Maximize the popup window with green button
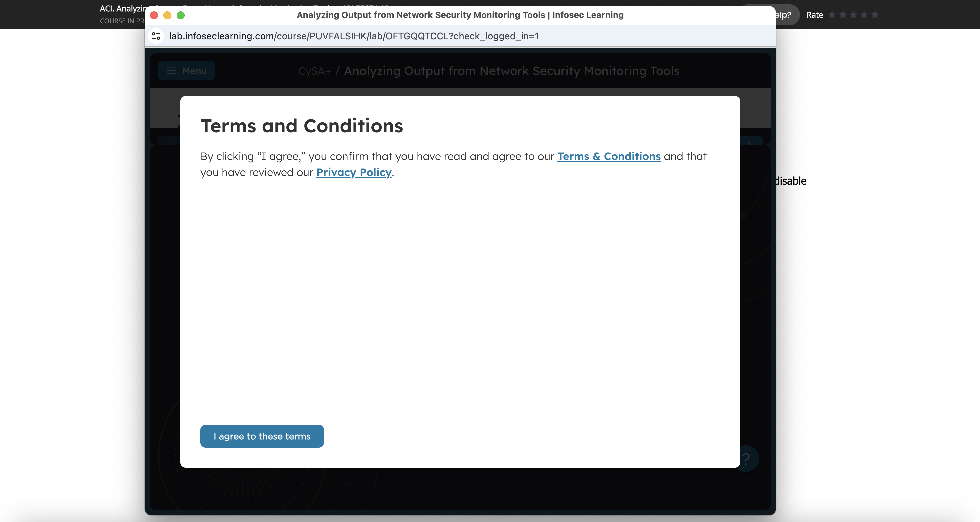 [181, 15]
